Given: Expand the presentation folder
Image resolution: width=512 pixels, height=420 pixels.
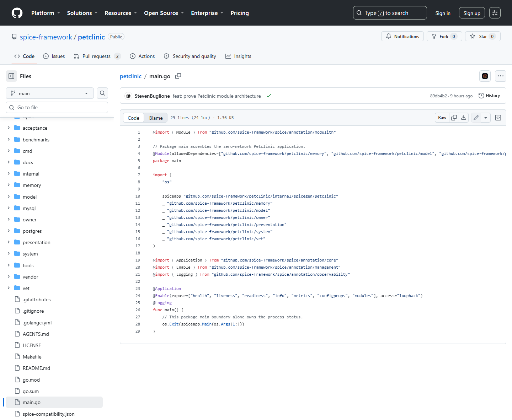Looking at the screenshot, I should pos(9,242).
